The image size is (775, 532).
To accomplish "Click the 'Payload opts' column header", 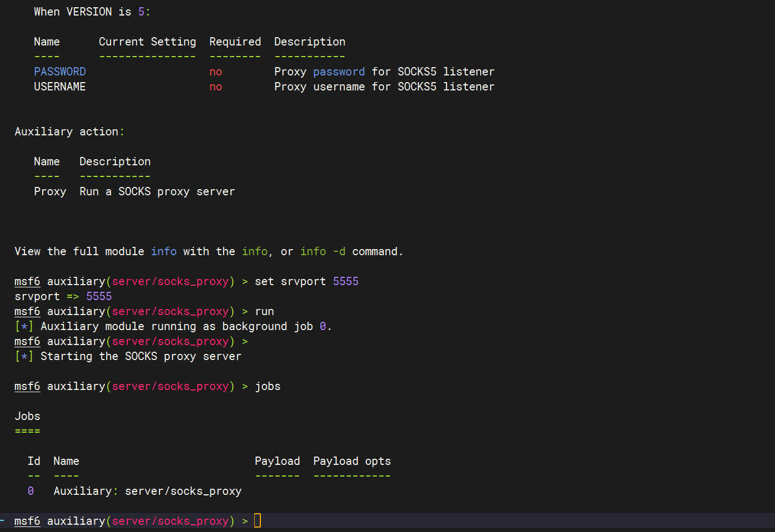I will point(352,461).
